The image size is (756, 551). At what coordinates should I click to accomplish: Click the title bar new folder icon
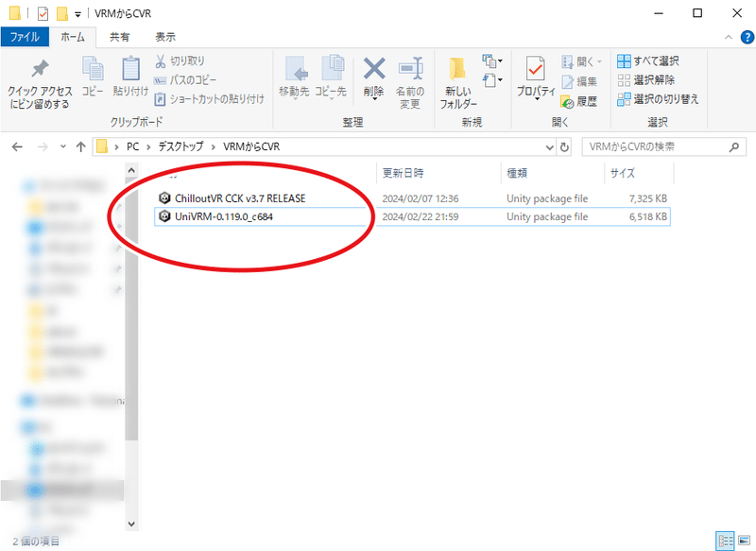point(62,13)
